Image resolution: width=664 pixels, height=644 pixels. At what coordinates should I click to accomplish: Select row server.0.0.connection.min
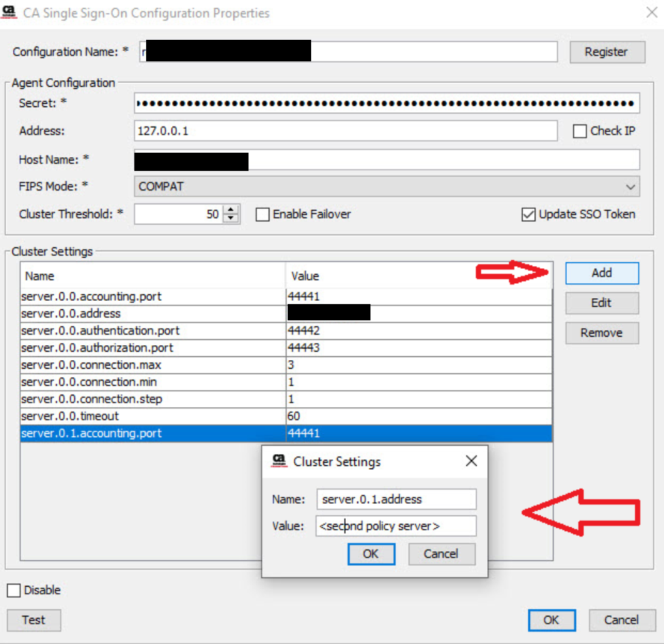286,382
